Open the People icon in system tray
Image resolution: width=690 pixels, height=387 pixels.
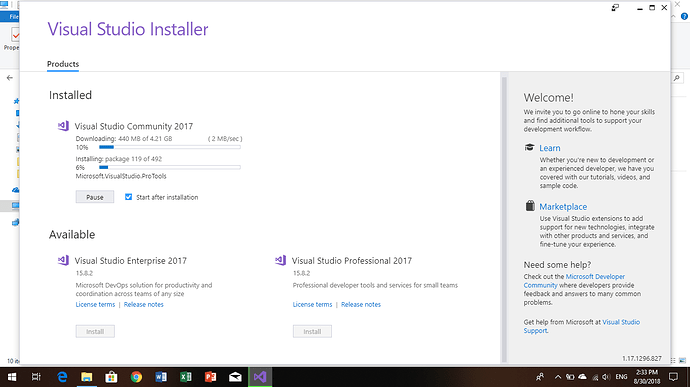540,377
